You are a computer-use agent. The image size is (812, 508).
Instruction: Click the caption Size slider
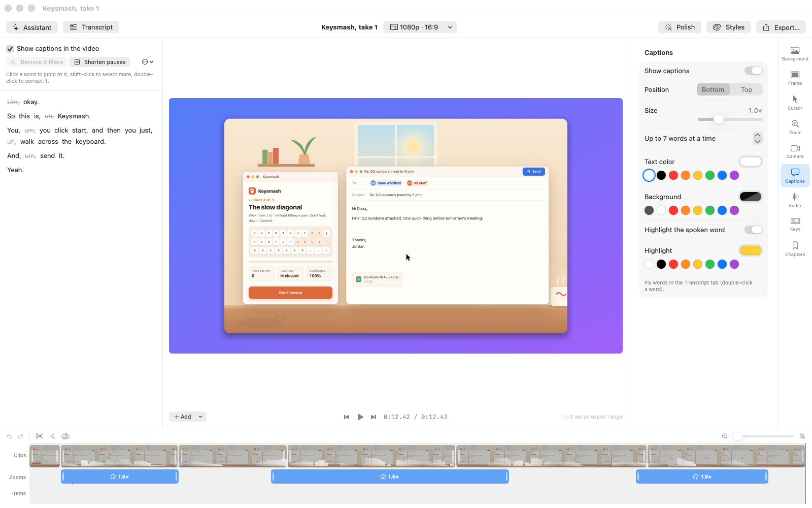point(730,119)
